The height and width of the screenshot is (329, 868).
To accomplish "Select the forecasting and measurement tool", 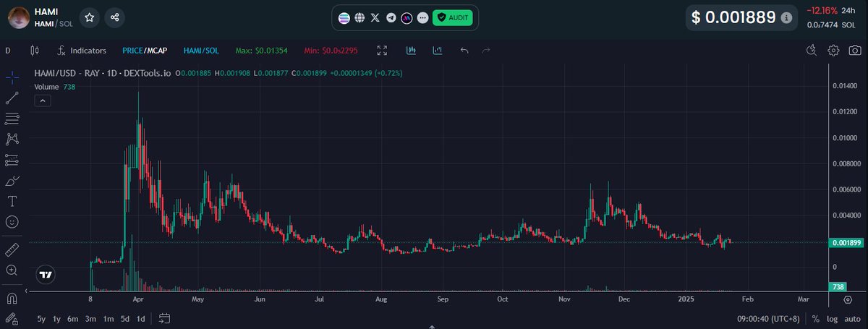I will [x=12, y=159].
